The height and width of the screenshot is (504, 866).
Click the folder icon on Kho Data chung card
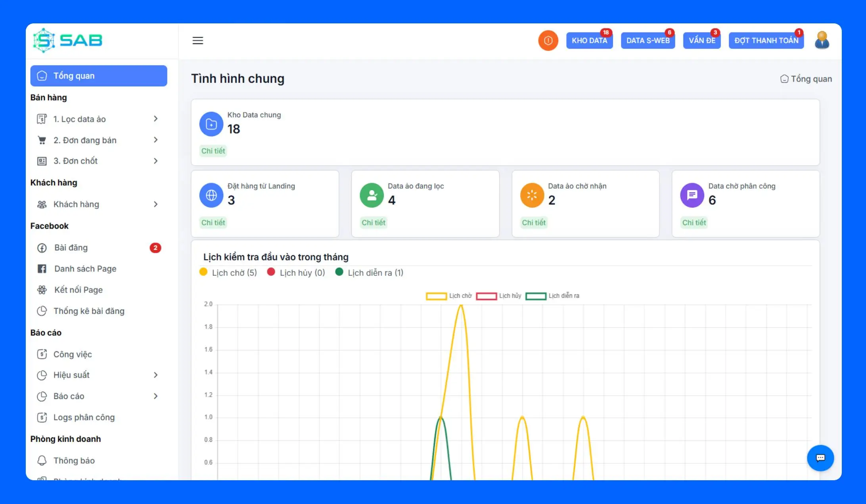point(211,124)
